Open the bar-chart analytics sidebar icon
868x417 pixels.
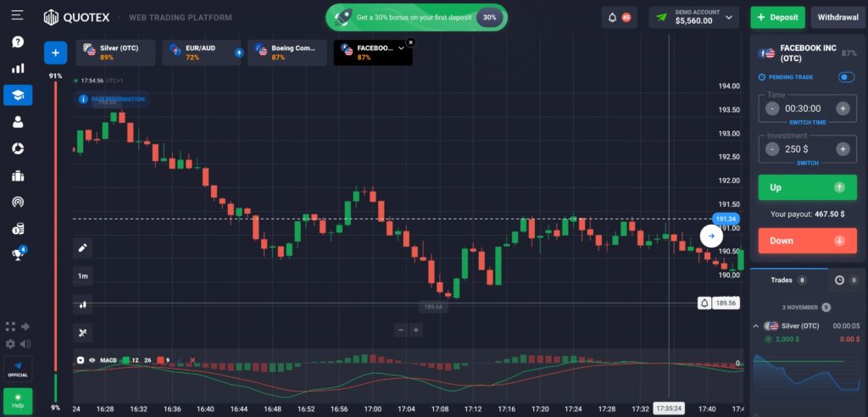click(x=18, y=69)
